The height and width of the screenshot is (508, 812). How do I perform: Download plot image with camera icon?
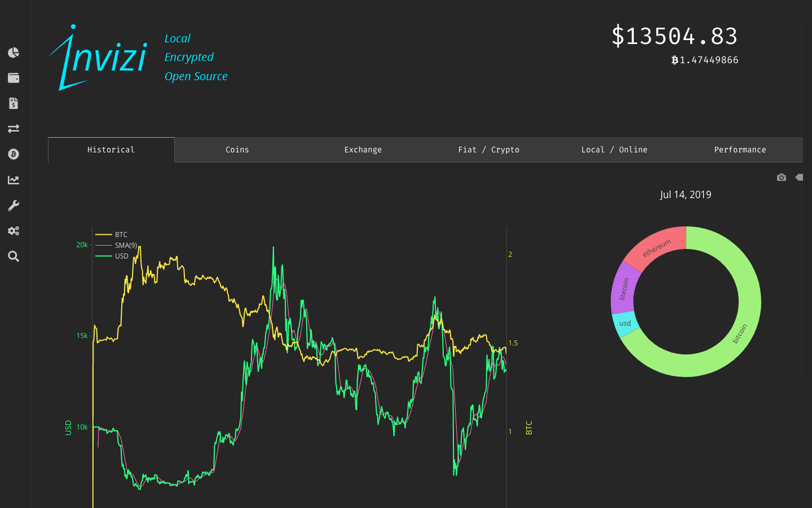point(781,177)
